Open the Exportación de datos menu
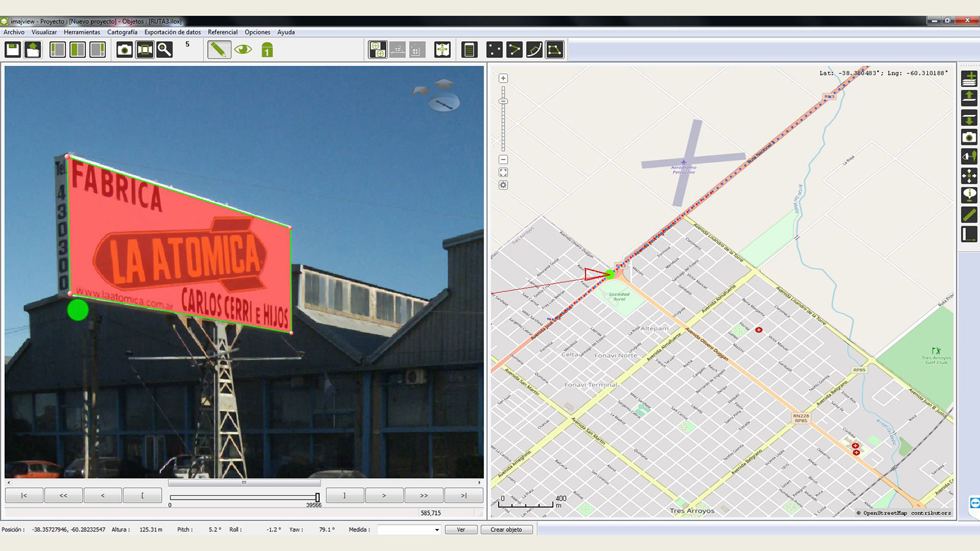This screenshot has width=980, height=551. [x=173, y=32]
